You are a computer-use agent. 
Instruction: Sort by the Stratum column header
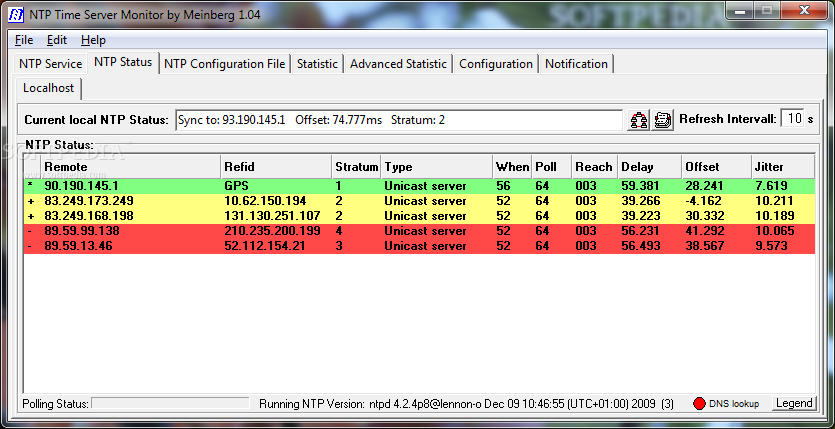[x=356, y=167]
